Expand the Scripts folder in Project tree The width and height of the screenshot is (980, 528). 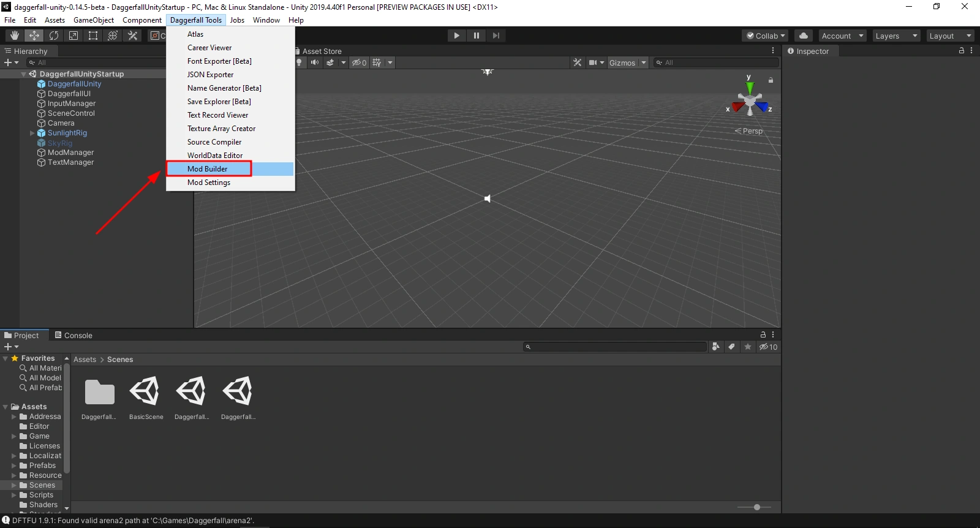14,495
